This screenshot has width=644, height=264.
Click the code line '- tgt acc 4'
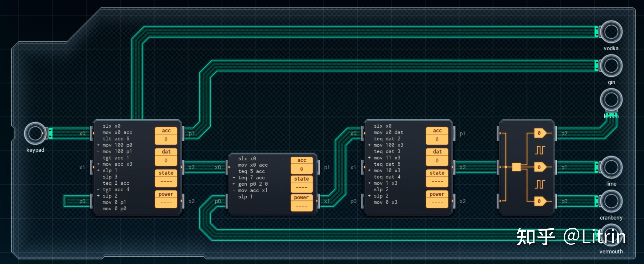[x=113, y=189]
